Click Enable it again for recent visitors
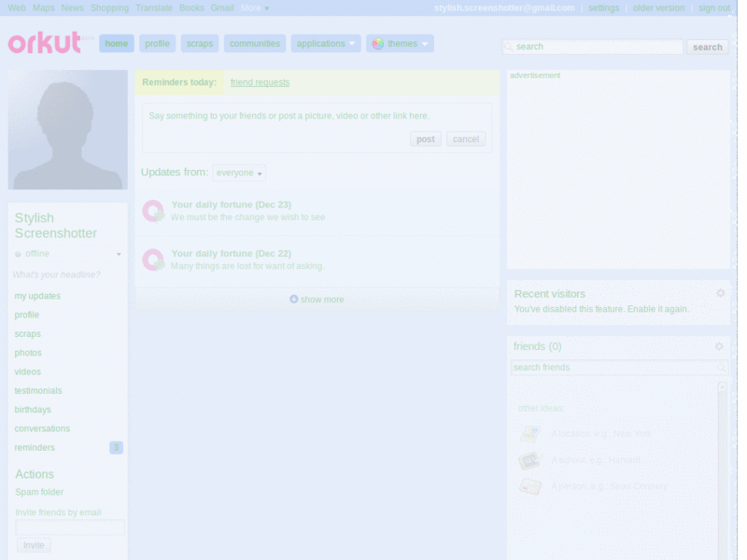Image resolution: width=747 pixels, height=560 pixels. tap(658, 309)
